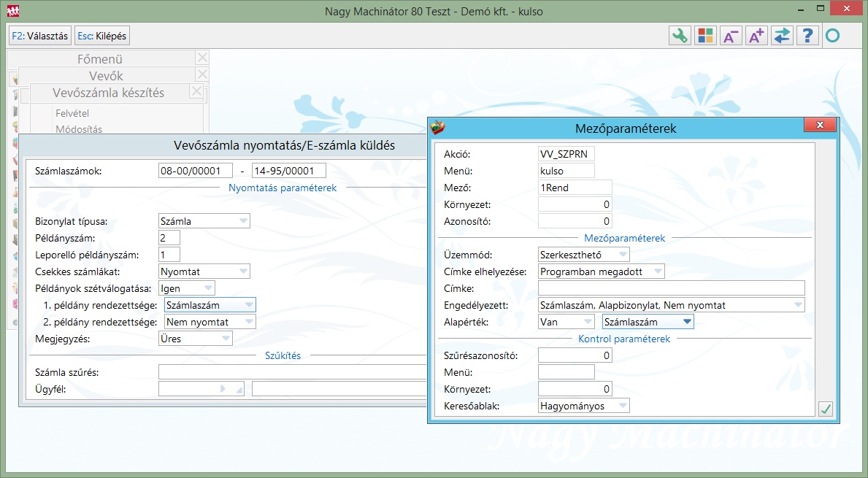Open Címke elhelyezése dropdown

[657, 271]
